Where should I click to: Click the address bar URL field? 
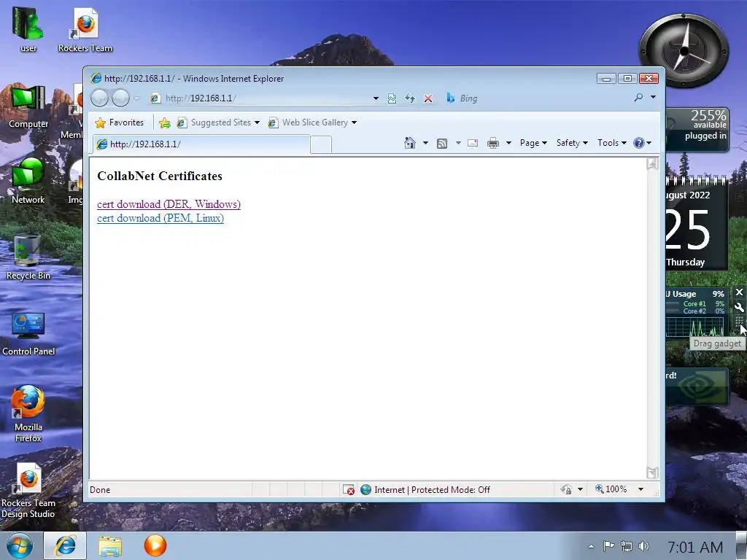click(260, 98)
